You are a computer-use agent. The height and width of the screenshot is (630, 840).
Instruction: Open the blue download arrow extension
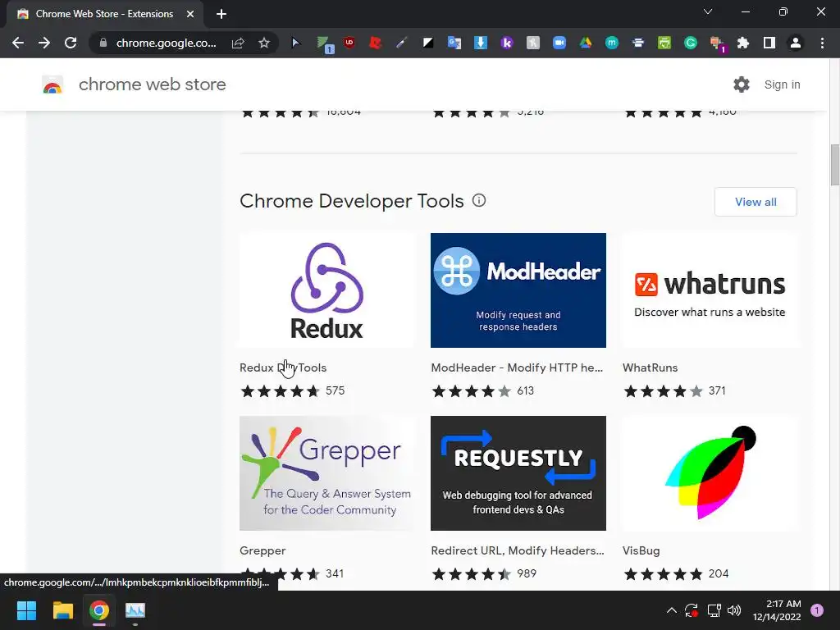[x=481, y=43]
